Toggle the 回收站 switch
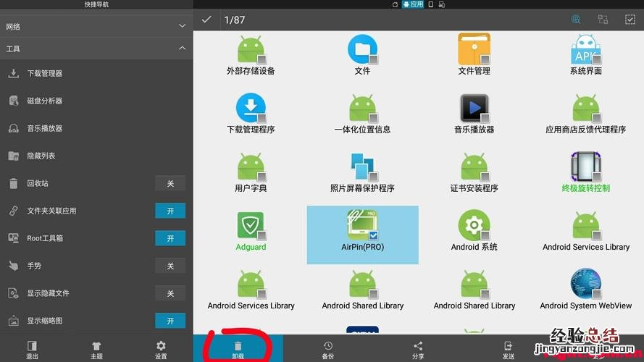 pos(170,183)
